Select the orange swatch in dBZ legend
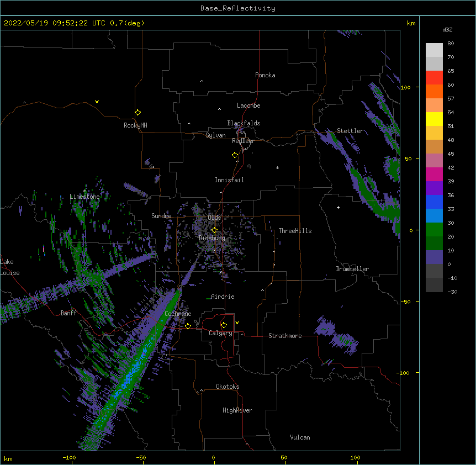Viewport: 476px width, 465px height. 434,91
